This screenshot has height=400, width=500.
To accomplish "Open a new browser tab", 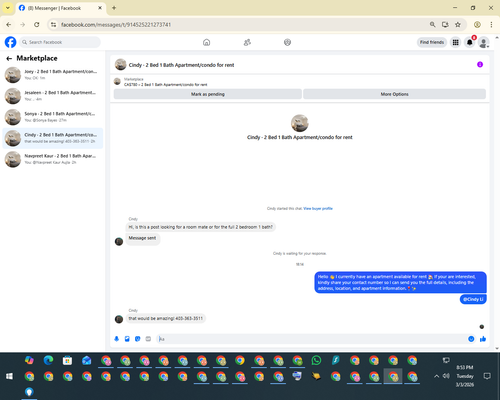I will 114,8.
